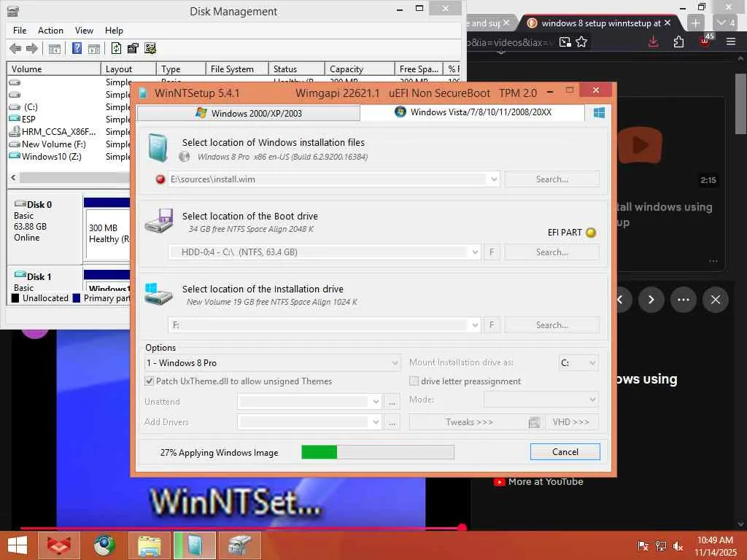Click the Volume column header in Disk Management
The height and width of the screenshot is (560, 747).
point(54,69)
